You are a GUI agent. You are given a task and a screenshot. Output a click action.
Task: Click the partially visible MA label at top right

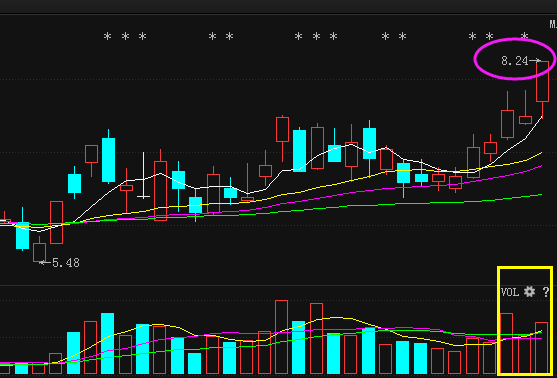point(553,24)
